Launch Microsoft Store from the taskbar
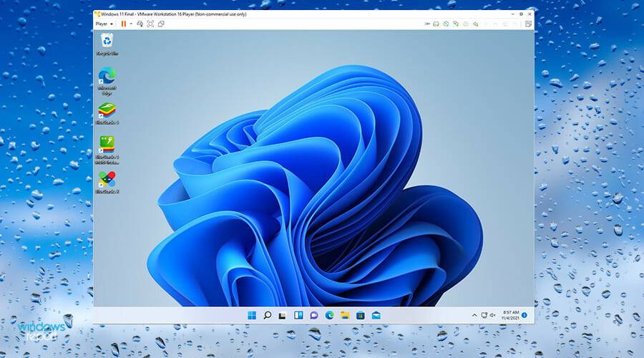This screenshot has width=644, height=358. [361, 315]
